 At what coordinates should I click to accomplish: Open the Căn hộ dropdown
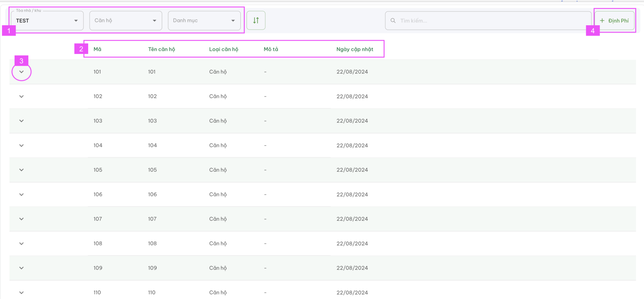(x=126, y=21)
